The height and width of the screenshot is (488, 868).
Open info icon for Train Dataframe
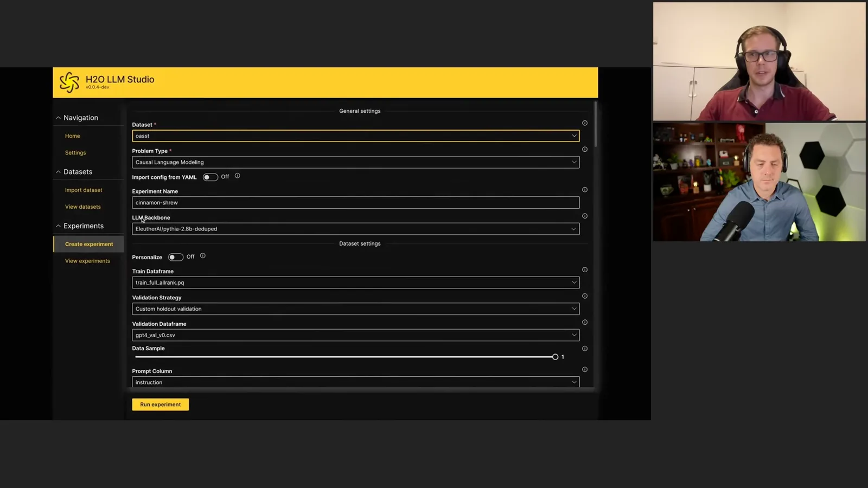585,269
